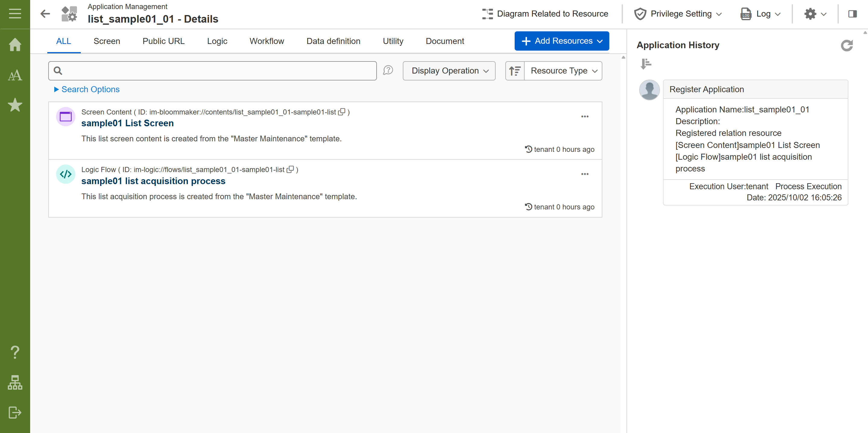Switch to the Data definition tab

(x=333, y=41)
